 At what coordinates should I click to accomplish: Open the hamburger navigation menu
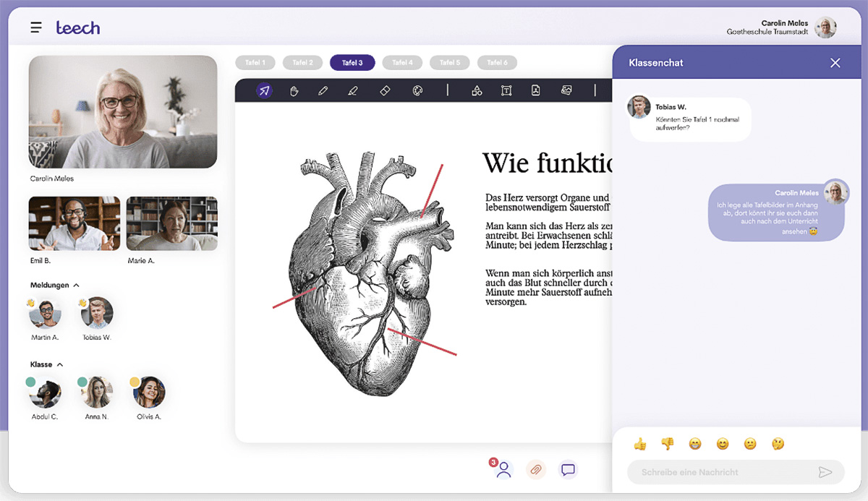click(36, 28)
